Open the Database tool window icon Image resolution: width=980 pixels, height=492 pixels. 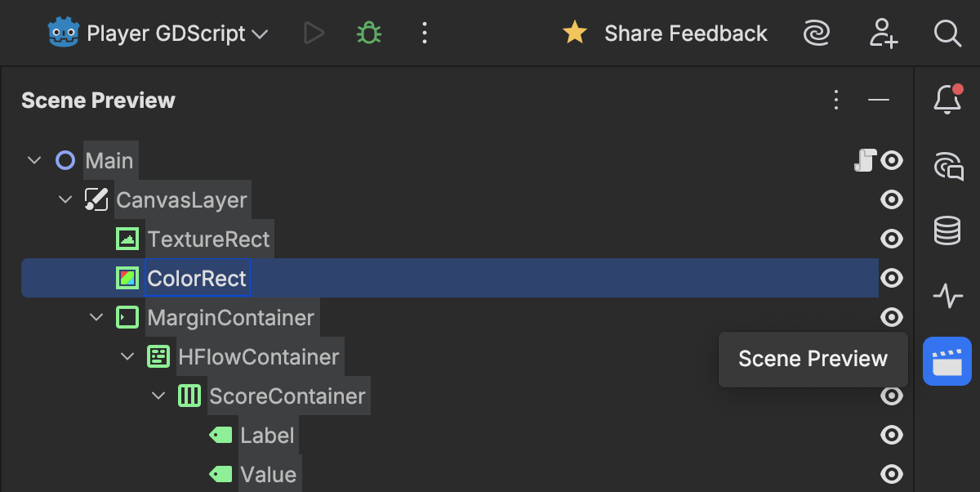tap(947, 230)
